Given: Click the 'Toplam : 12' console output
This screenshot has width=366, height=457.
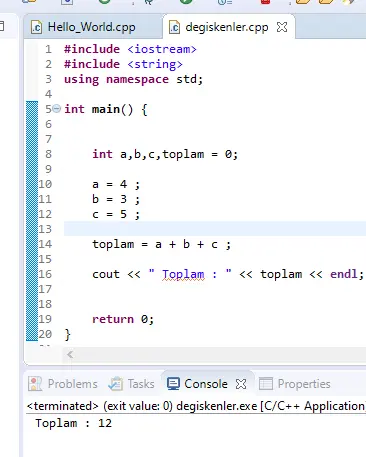Looking at the screenshot, I should pyautogui.click(x=74, y=423).
